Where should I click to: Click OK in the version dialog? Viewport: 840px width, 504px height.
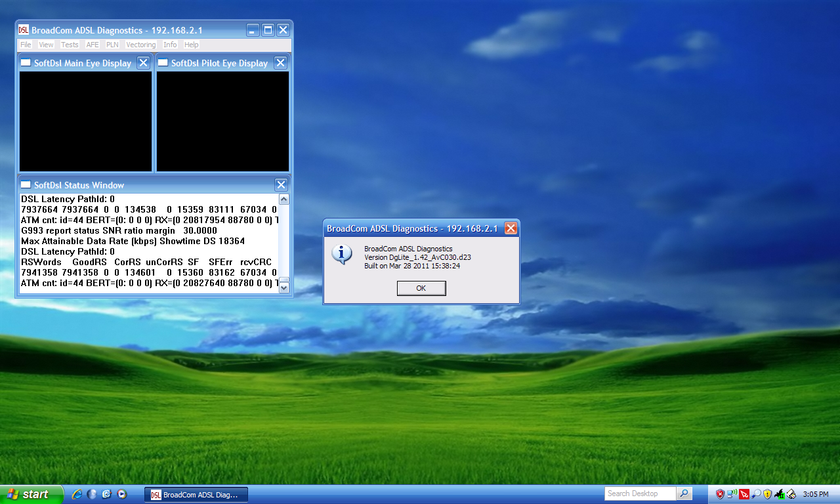(x=421, y=288)
